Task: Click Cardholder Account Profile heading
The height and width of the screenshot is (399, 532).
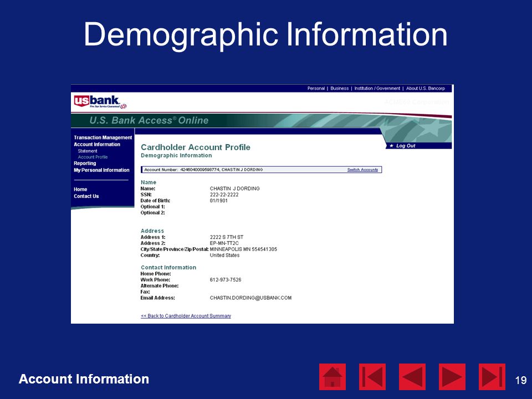Action: (x=196, y=147)
